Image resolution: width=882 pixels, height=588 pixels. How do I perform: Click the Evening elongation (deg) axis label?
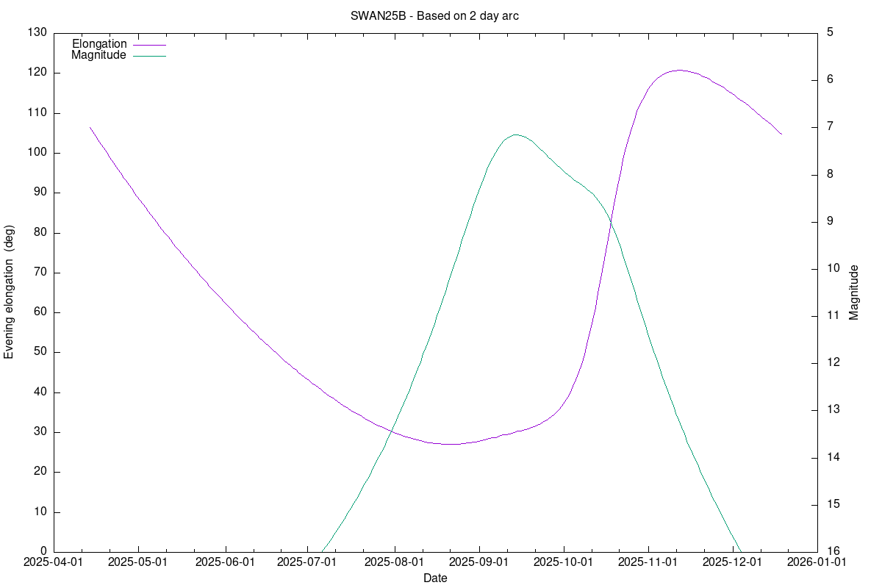(10, 292)
